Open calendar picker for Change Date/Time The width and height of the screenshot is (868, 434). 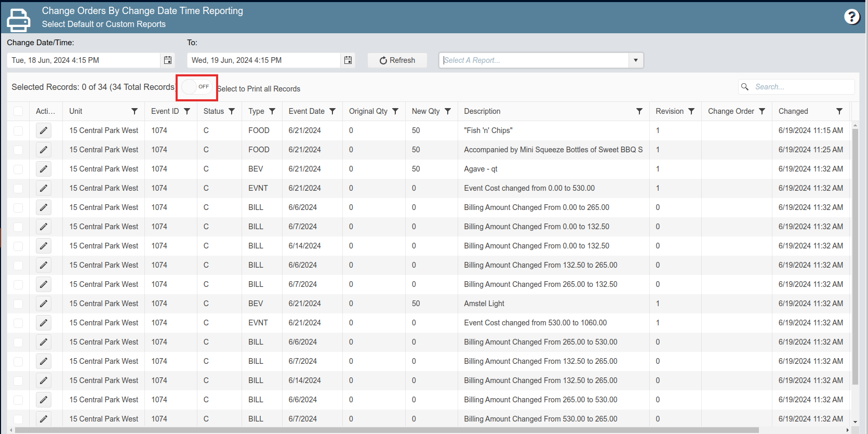168,60
